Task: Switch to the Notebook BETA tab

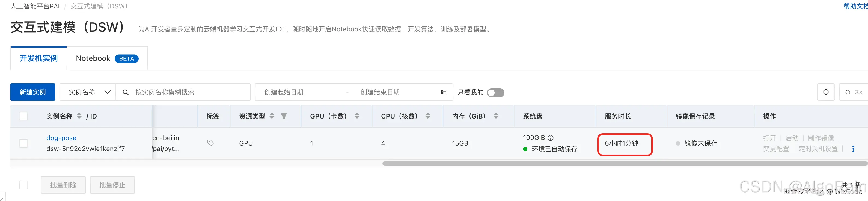Action: tap(107, 58)
